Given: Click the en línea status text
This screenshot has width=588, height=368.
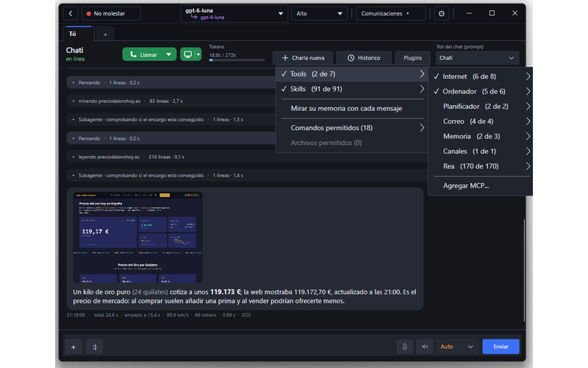Looking at the screenshot, I should coord(75,59).
